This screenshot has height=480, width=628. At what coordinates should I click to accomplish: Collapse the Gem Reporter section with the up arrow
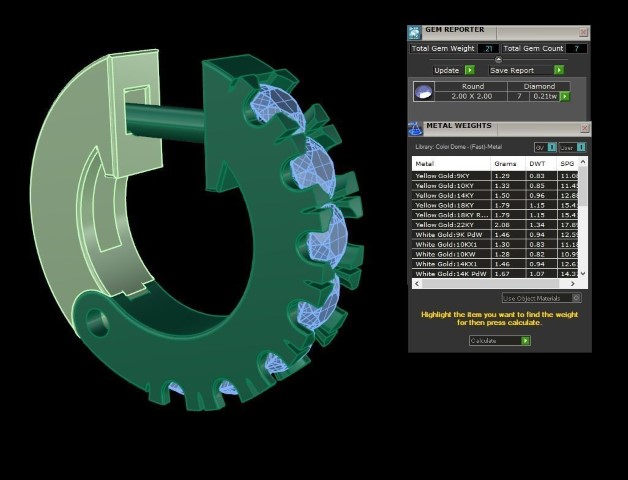tap(499, 59)
